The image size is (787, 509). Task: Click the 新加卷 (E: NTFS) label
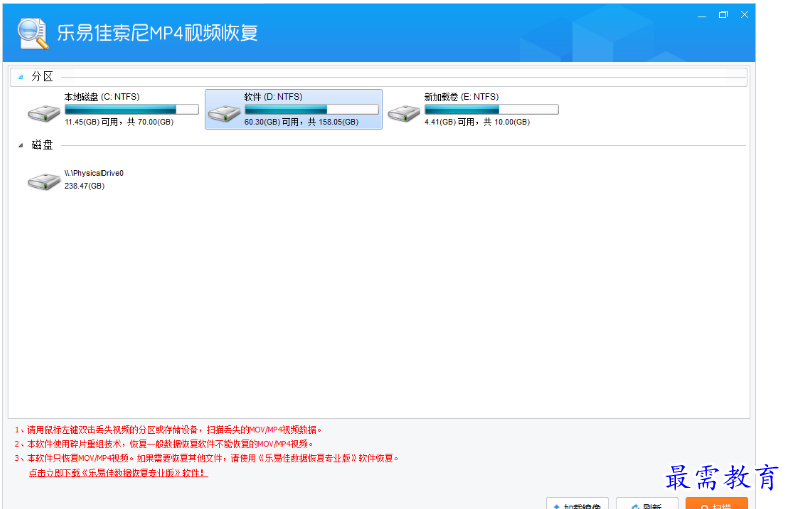click(461, 96)
